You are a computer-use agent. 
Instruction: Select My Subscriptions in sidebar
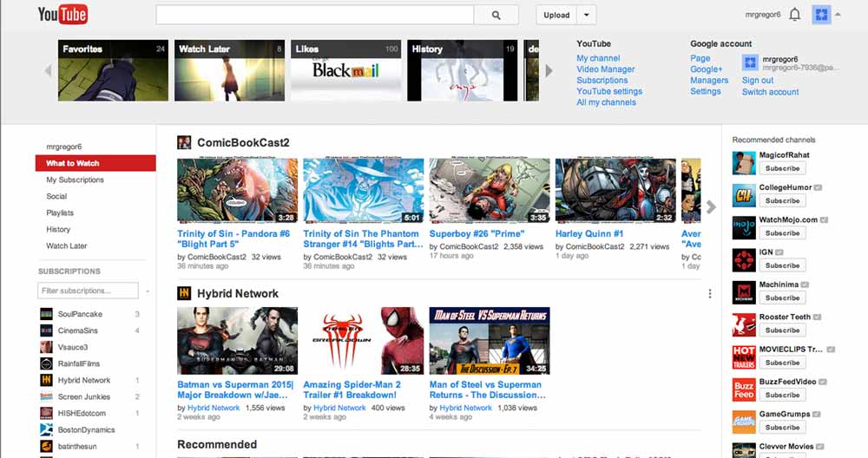point(75,180)
